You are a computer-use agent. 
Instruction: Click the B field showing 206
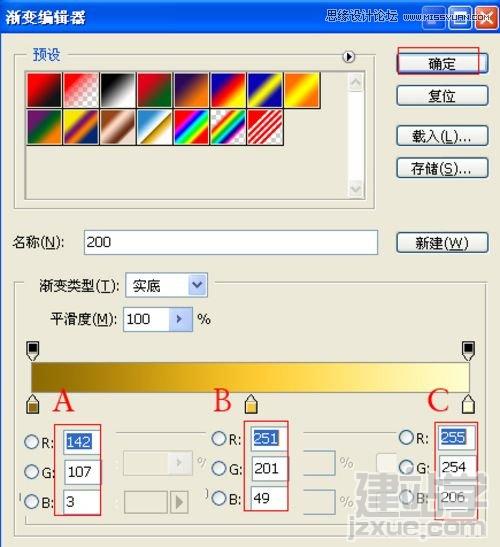pos(456,497)
